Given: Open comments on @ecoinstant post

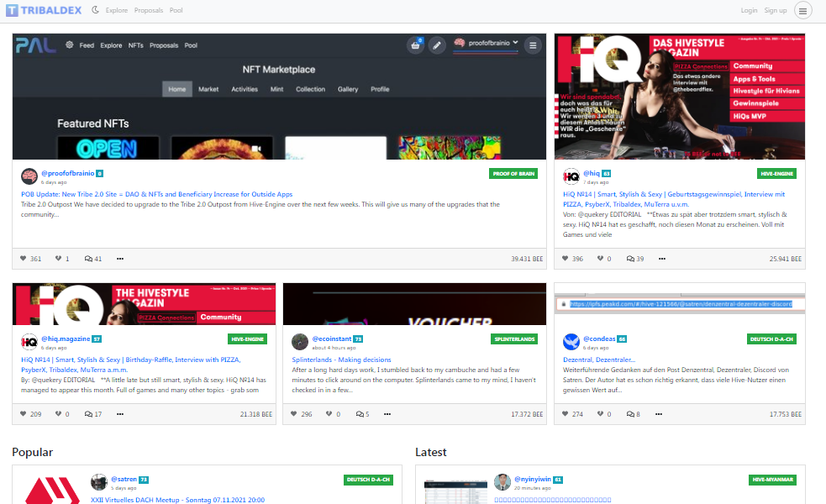Looking at the screenshot, I should click(362, 414).
